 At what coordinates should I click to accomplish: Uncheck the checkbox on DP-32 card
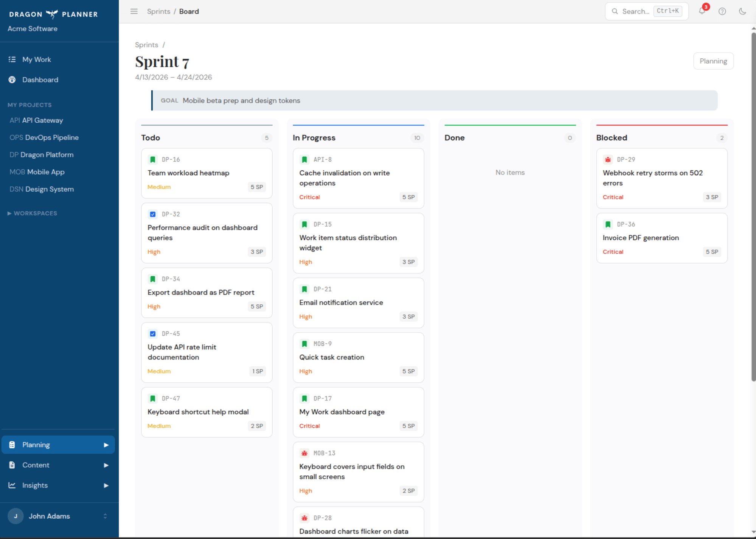point(153,214)
